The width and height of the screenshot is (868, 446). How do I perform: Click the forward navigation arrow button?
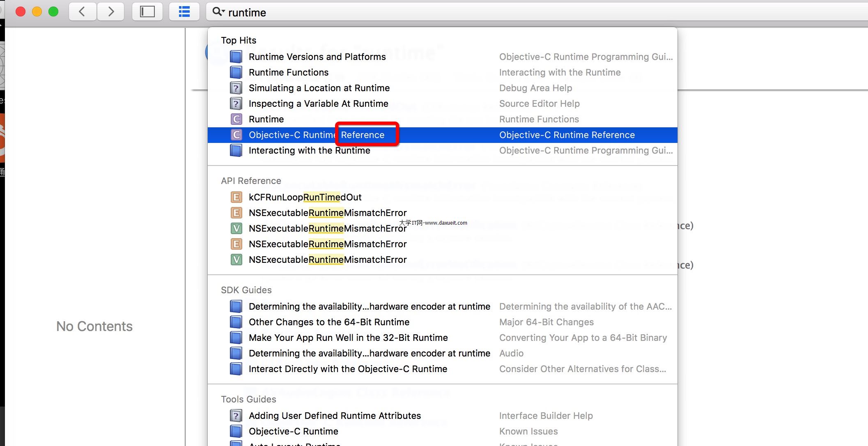tap(111, 12)
